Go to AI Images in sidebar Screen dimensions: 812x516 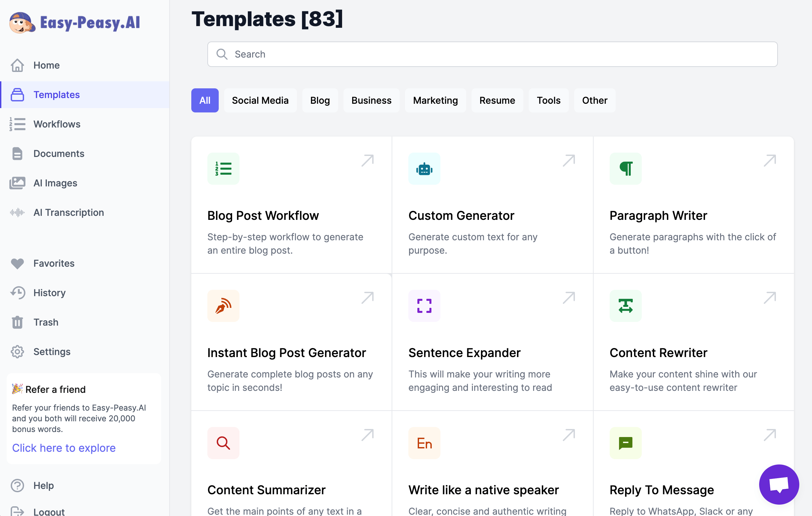(x=55, y=183)
